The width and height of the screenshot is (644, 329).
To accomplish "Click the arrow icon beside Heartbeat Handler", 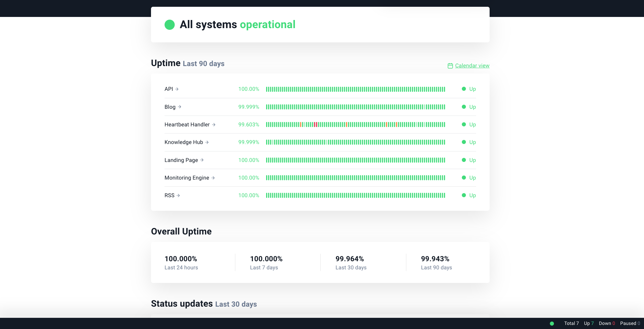I will coord(214,125).
